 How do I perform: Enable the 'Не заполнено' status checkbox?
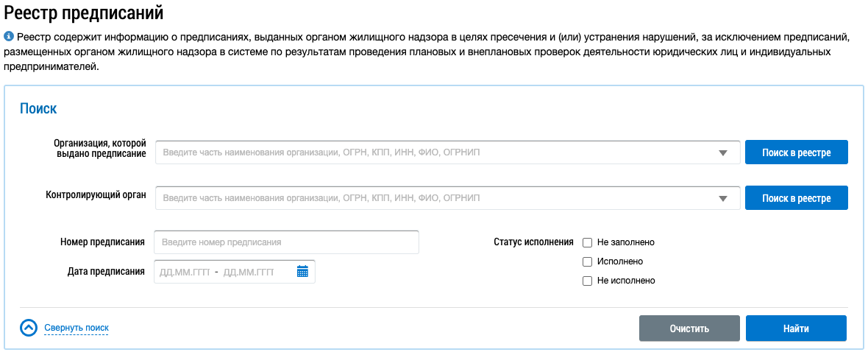point(587,242)
